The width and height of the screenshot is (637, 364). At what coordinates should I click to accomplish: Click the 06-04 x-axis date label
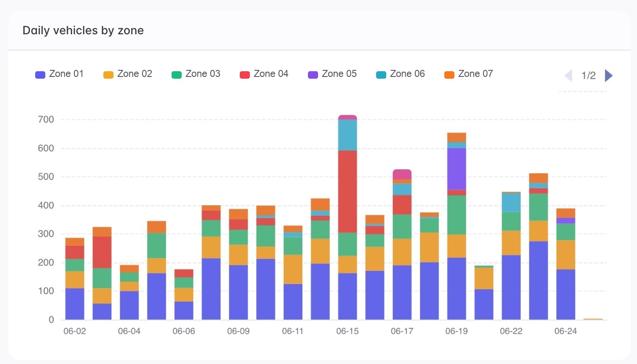pos(129,331)
